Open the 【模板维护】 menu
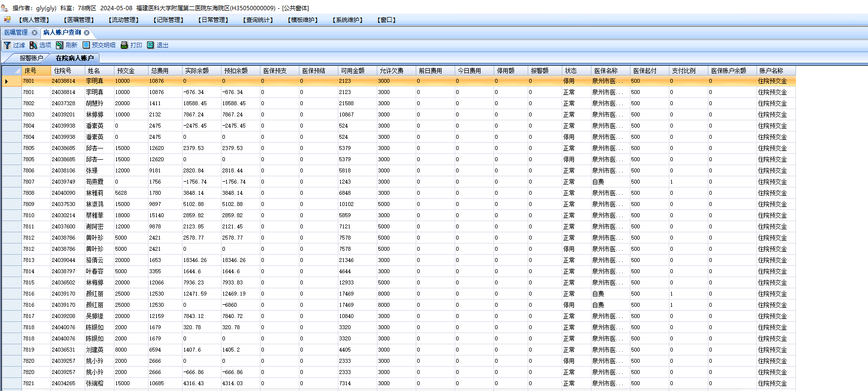The width and height of the screenshot is (868, 391). point(303,20)
